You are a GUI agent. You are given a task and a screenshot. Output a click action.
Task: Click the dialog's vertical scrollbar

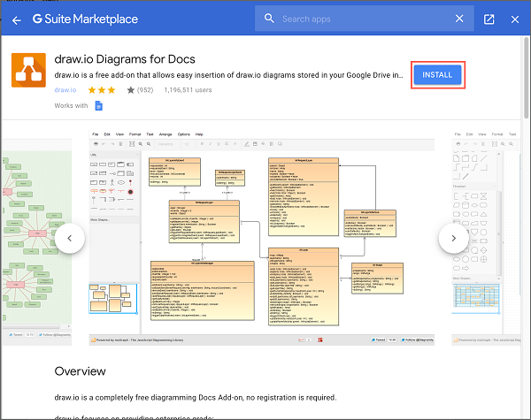pyautogui.click(x=526, y=78)
